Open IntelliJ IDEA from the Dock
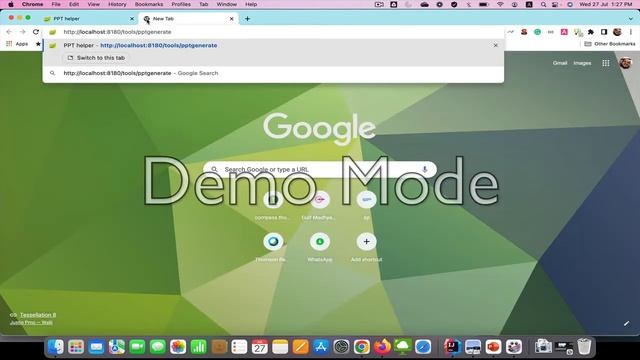 point(452,347)
